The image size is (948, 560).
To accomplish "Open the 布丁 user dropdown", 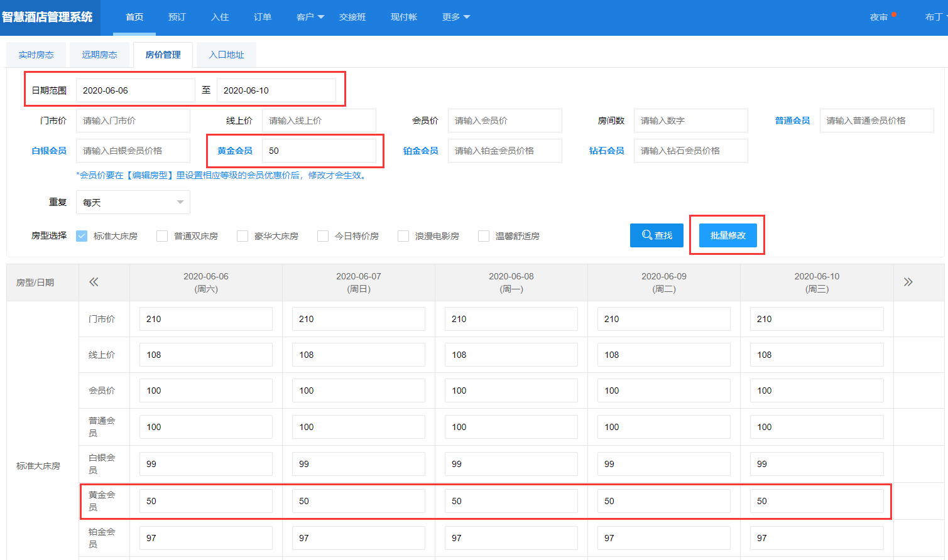I will (936, 17).
